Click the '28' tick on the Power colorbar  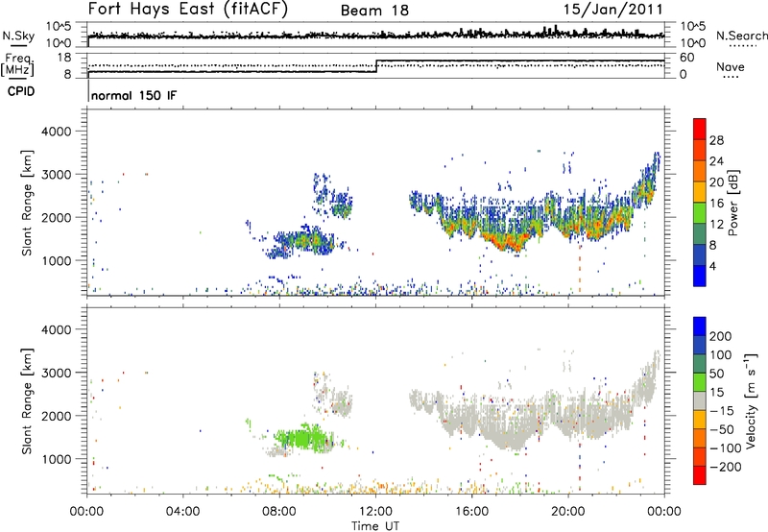[716, 140]
